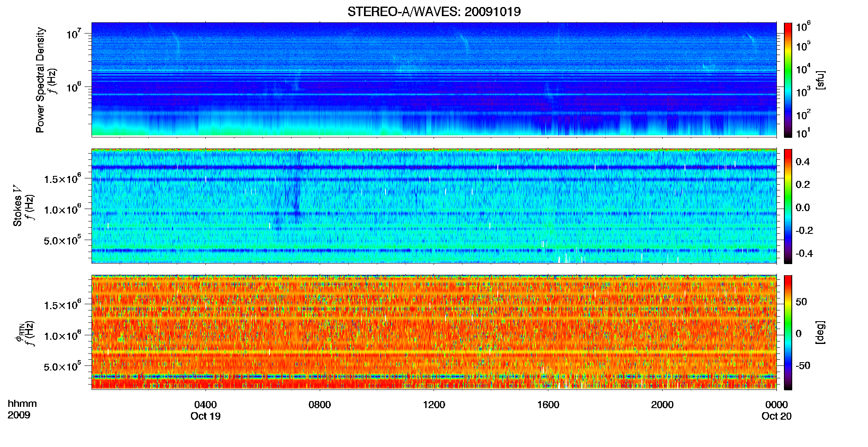Click the Oct 20 date label
Screen dimensions: 868x447
pyautogui.click(x=776, y=416)
